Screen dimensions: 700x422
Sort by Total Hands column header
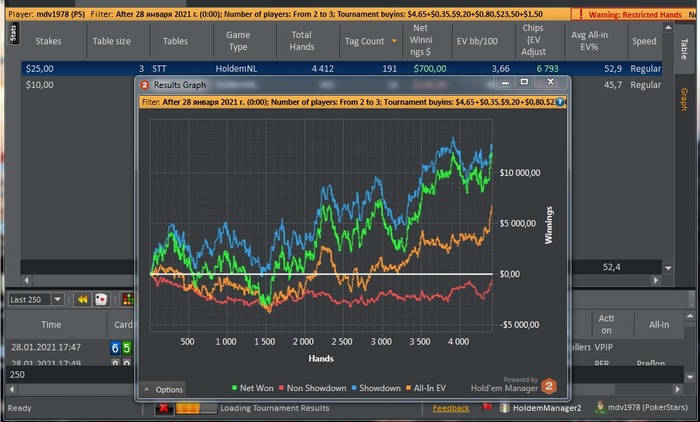point(302,41)
